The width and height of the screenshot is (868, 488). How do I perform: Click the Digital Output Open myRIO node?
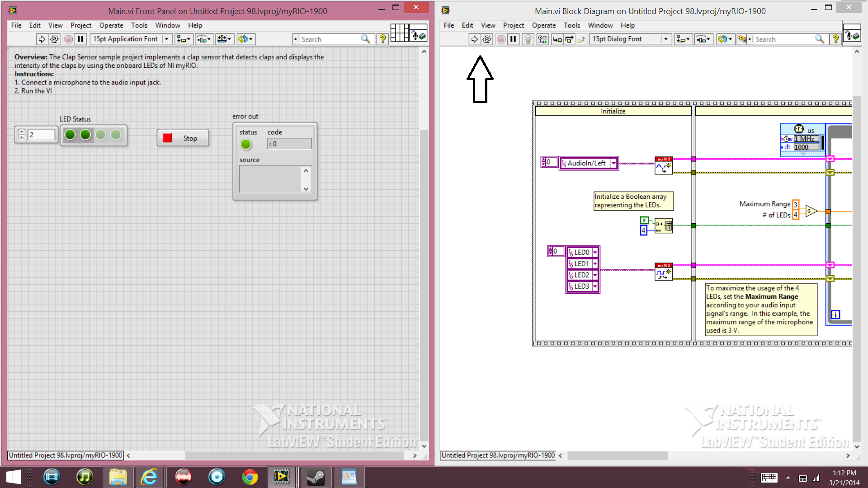[x=664, y=272]
